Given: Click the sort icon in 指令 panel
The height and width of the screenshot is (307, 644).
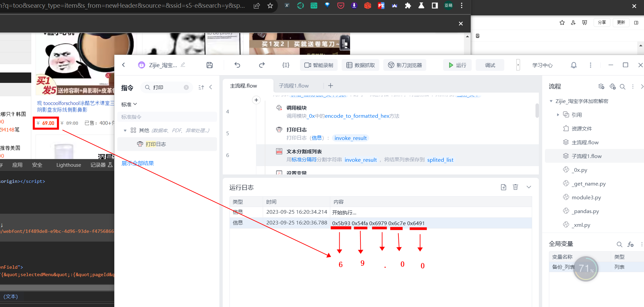Looking at the screenshot, I should (201, 87).
